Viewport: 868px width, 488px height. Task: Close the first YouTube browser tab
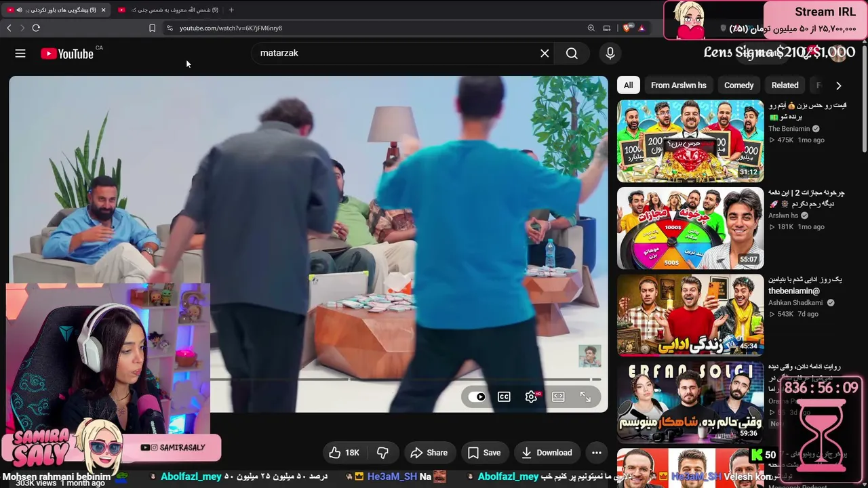[x=103, y=10]
